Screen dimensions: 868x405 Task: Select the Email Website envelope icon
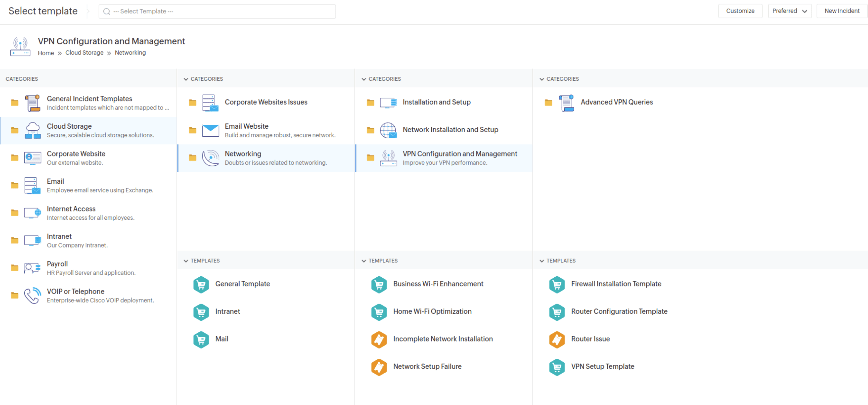[210, 130]
